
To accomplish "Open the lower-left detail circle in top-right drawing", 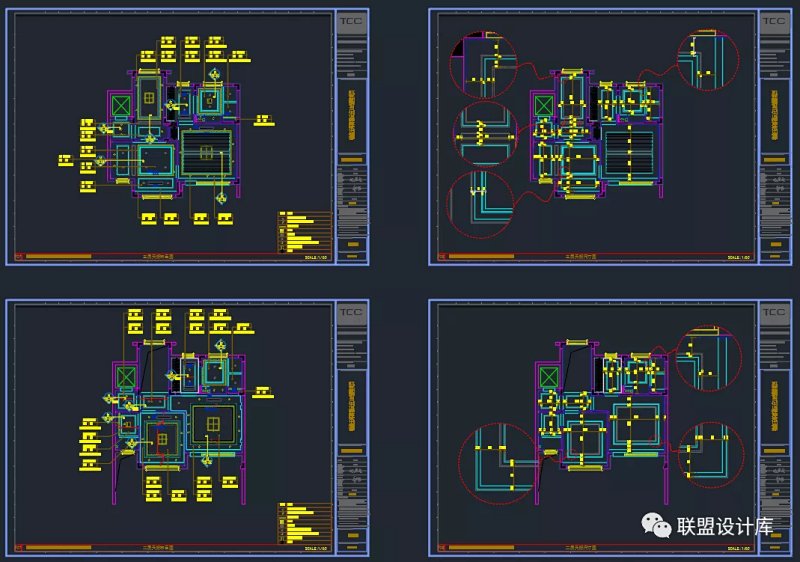I will (480, 204).
